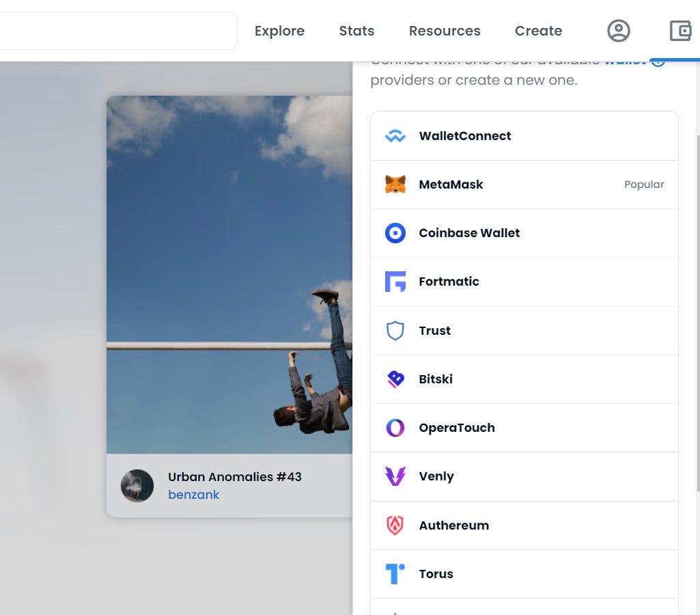The image size is (700, 615).
Task: Choose the Trust wallet label
Action: click(x=435, y=331)
